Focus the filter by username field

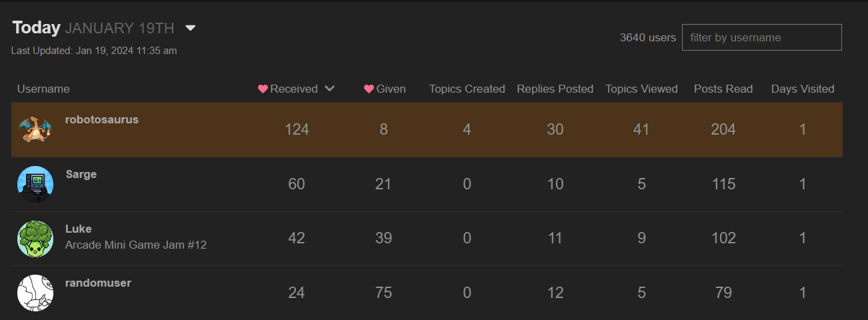(x=761, y=37)
